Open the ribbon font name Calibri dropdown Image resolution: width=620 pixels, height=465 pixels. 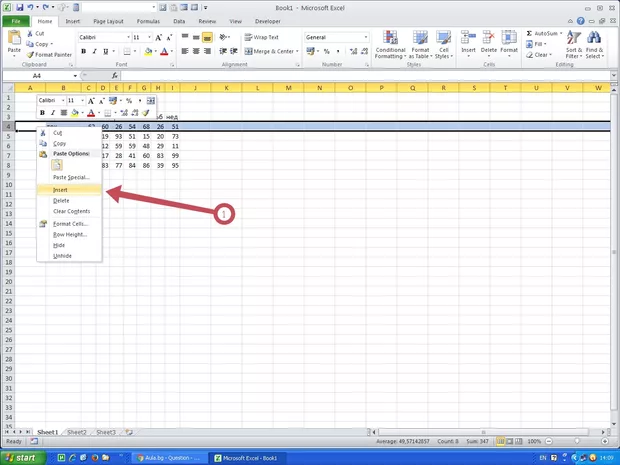point(128,37)
